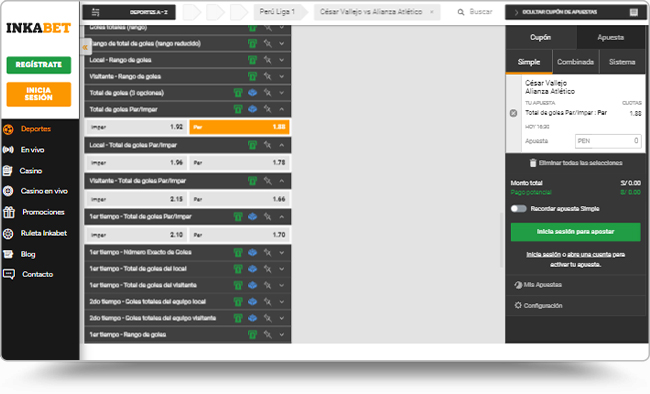Viewport: 650px width, 394px height.
Task: Expand Total de goles (3 opciones) market
Action: coord(282,93)
